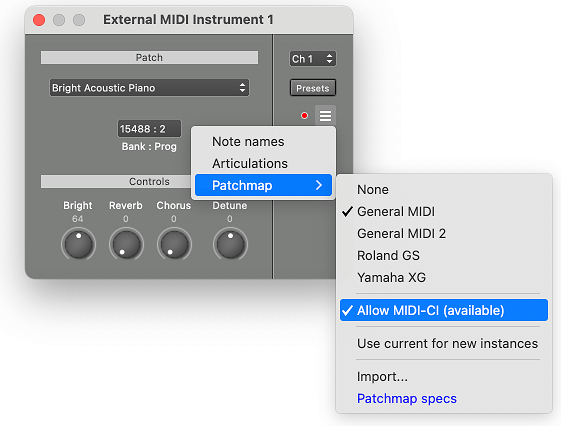
Task: Select the Note names menu item
Action: (x=263, y=142)
